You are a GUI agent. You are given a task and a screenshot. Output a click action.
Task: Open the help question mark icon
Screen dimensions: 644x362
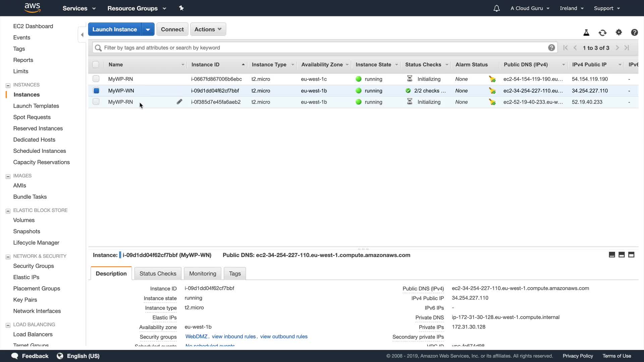634,33
